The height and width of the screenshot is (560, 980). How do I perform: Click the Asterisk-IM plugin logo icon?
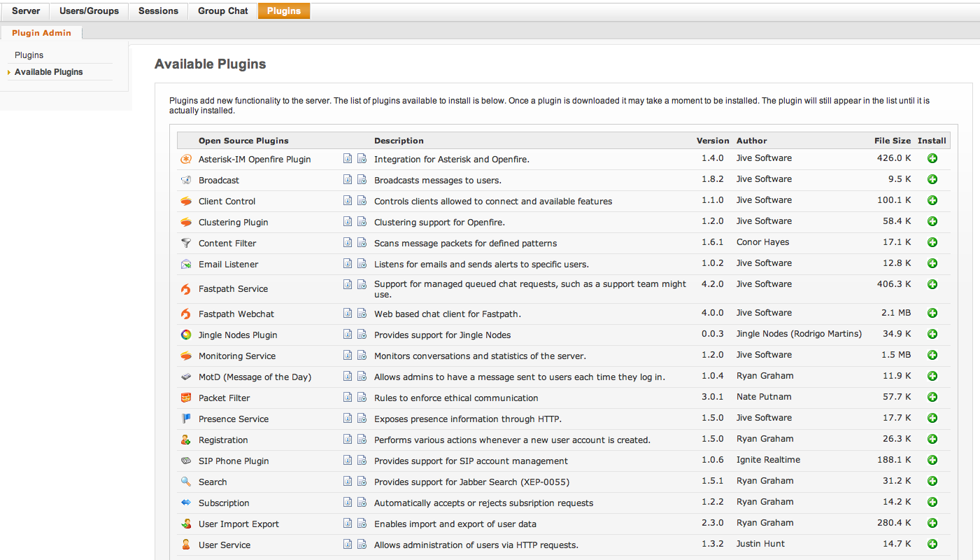(x=186, y=159)
